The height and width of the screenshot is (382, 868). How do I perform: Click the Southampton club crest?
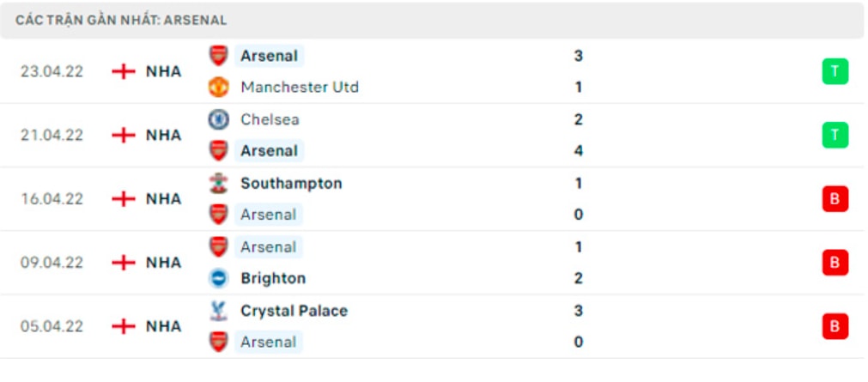[219, 183]
